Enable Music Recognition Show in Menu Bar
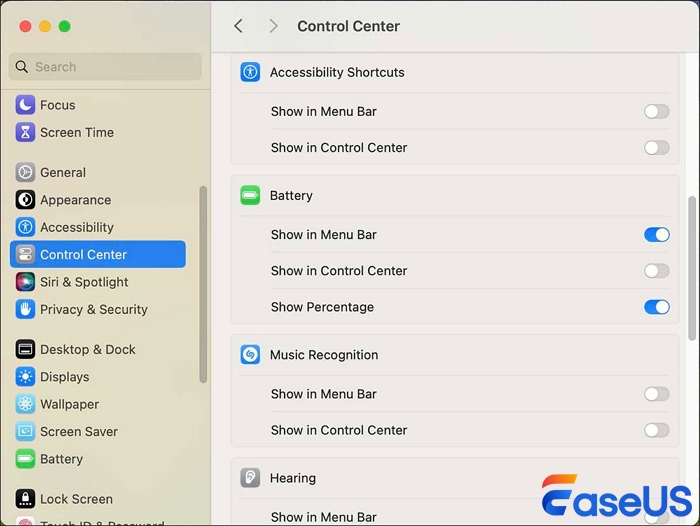 (x=656, y=394)
